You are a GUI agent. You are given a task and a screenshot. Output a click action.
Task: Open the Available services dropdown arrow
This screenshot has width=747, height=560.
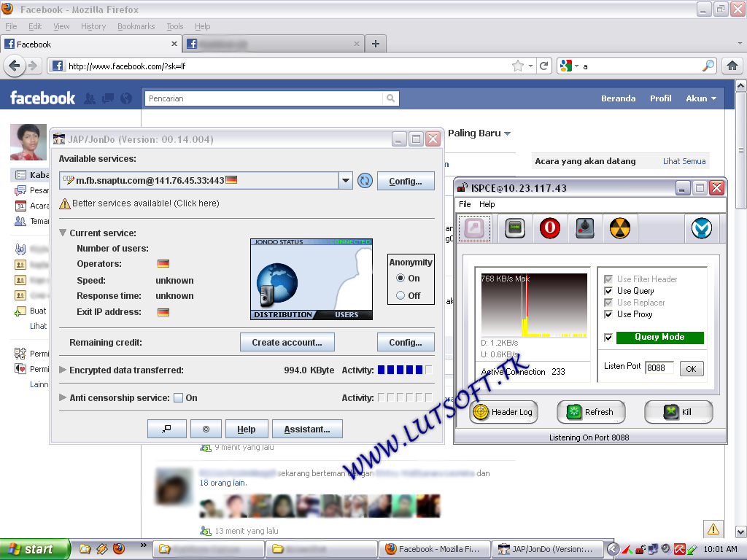(346, 181)
